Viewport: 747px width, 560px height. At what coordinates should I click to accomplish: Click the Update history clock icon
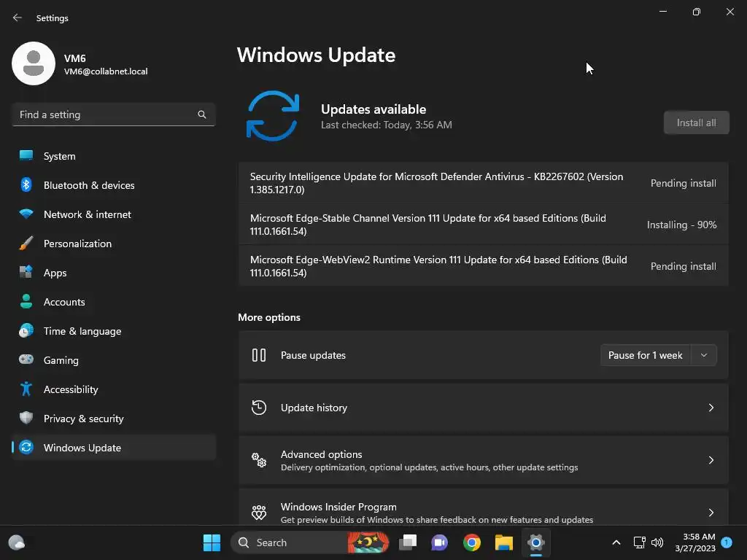pyautogui.click(x=259, y=407)
